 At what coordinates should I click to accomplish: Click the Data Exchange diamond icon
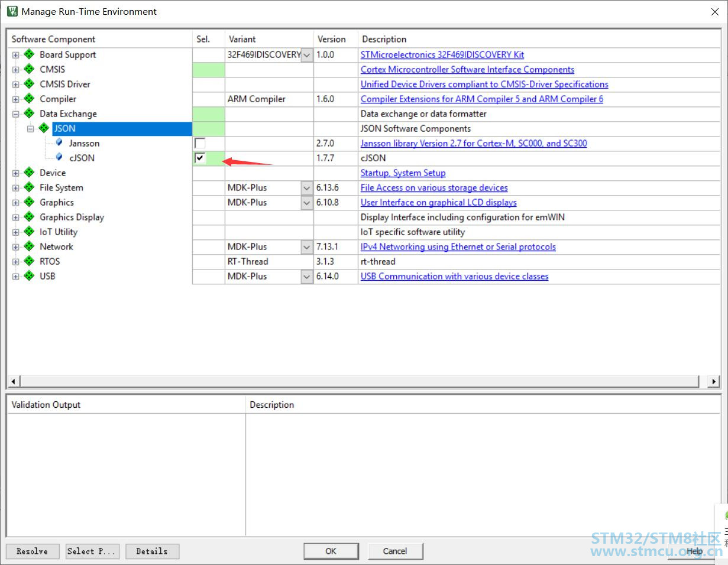pyautogui.click(x=29, y=113)
